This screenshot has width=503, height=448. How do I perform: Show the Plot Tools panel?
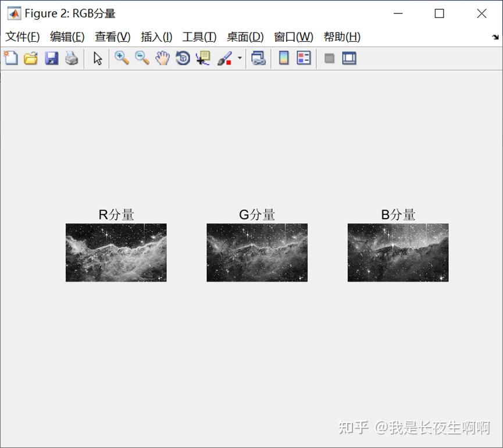click(x=349, y=58)
